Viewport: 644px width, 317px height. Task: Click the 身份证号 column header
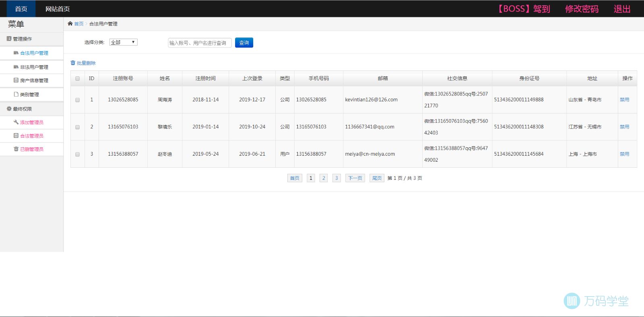tap(529, 78)
